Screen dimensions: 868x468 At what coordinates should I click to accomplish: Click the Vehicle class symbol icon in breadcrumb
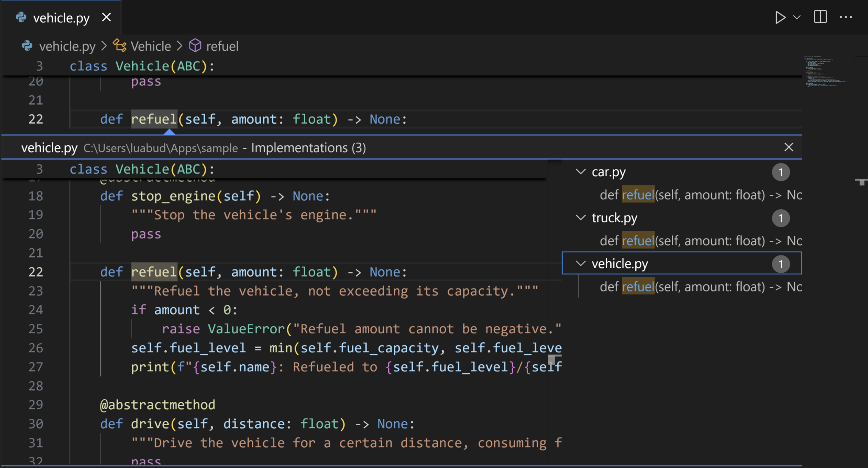119,46
